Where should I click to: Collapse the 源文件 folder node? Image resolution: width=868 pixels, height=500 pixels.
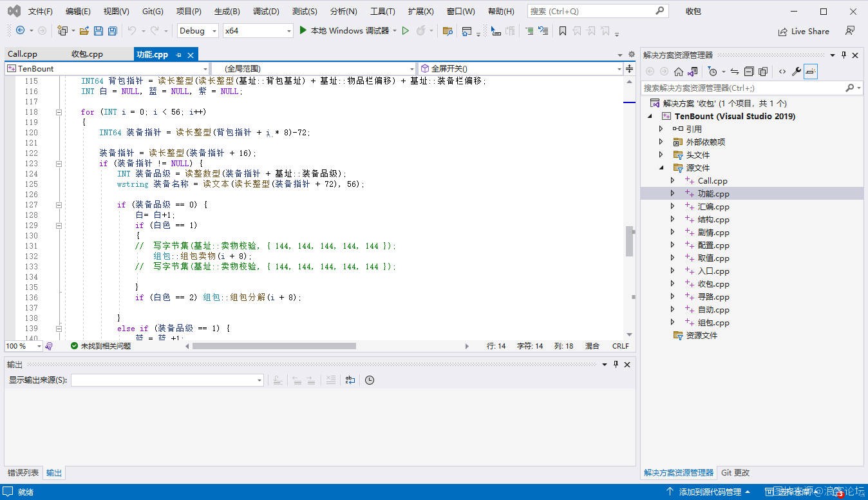point(661,168)
